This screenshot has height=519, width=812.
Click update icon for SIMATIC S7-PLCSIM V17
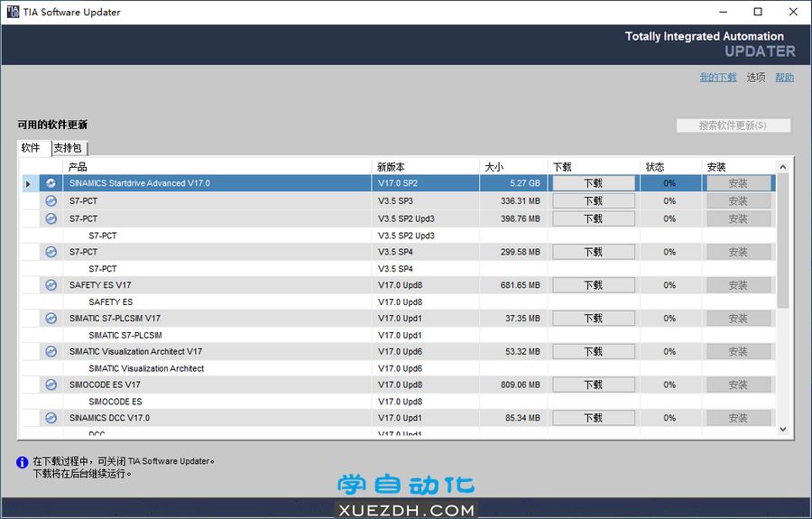point(51,318)
